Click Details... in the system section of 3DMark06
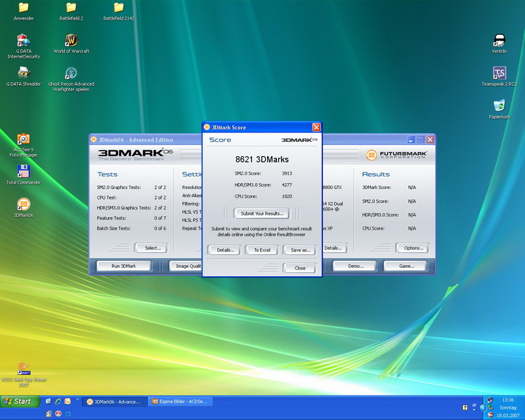This screenshot has height=420, width=525. click(x=334, y=248)
